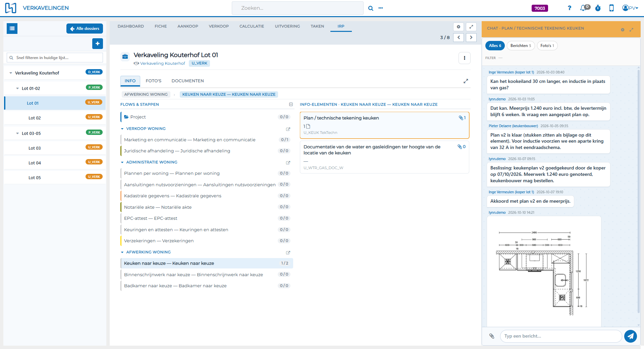
Task: Click the stopwatch timer icon
Action: (x=598, y=8)
